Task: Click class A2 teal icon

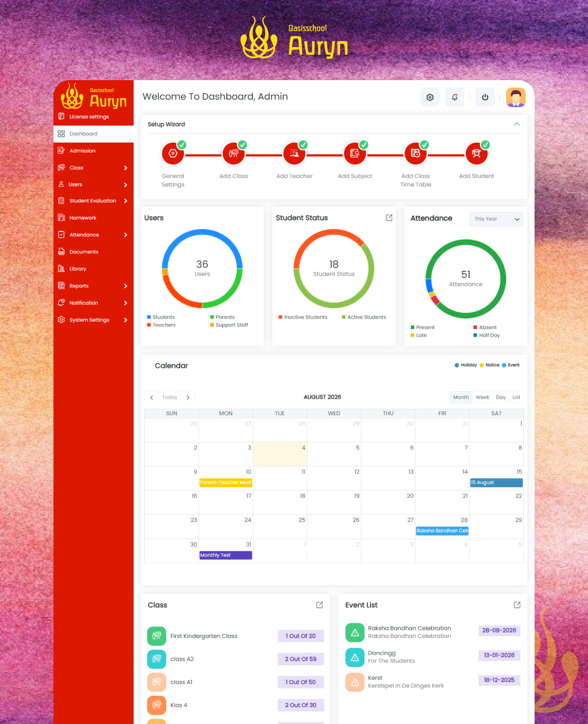Action: pos(157,659)
